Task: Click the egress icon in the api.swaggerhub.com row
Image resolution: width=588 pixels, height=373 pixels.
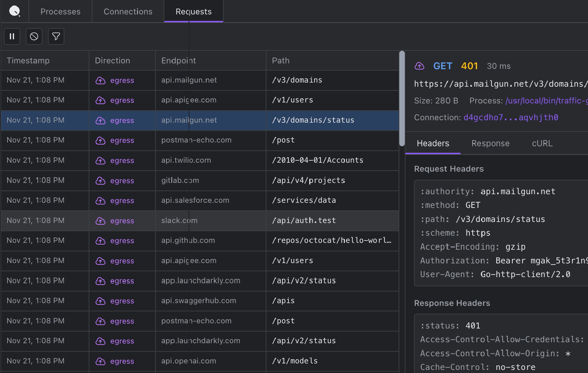Action: (x=100, y=301)
